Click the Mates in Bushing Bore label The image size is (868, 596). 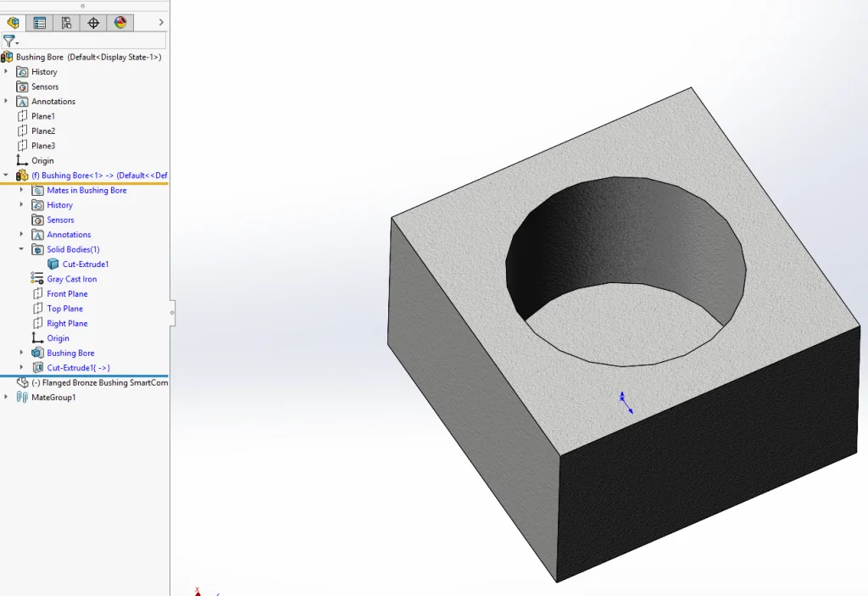click(87, 191)
